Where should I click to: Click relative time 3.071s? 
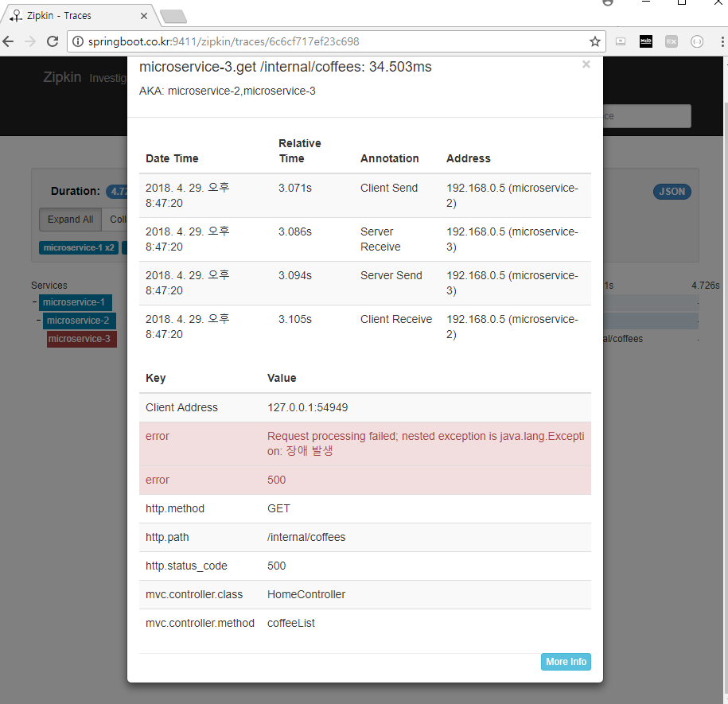pyautogui.click(x=295, y=188)
